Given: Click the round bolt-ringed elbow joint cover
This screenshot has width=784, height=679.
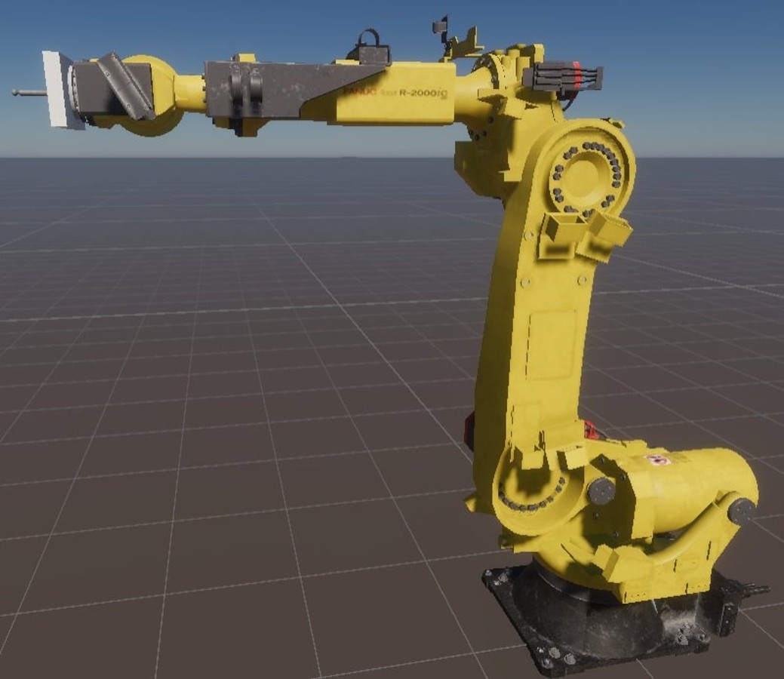Looking at the screenshot, I should click(x=585, y=177).
